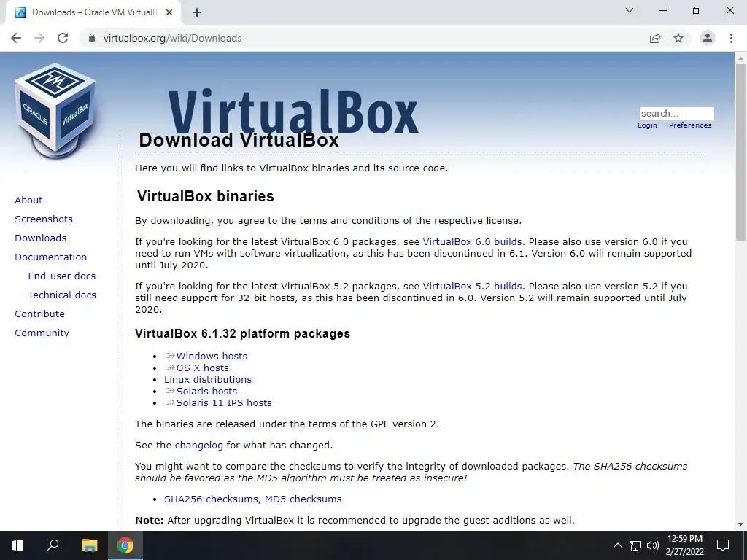Go to Downloads in the sidebar
Viewport: 747px width, 560px height.
click(41, 238)
